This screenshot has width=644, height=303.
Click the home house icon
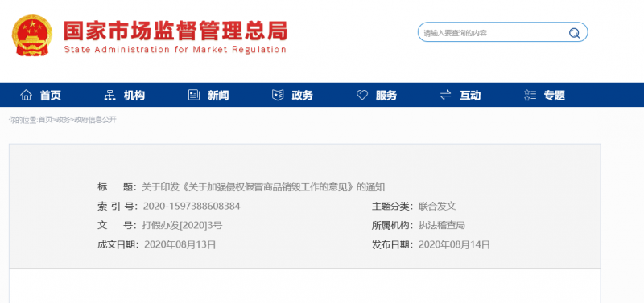pos(26,95)
